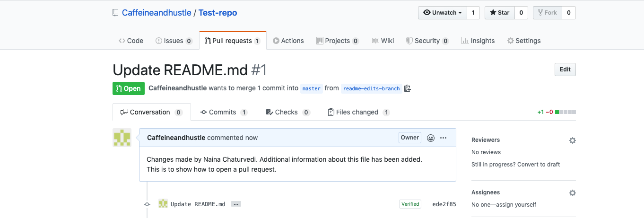Open the Checks tab
The image size is (644, 218).
pos(288,112)
